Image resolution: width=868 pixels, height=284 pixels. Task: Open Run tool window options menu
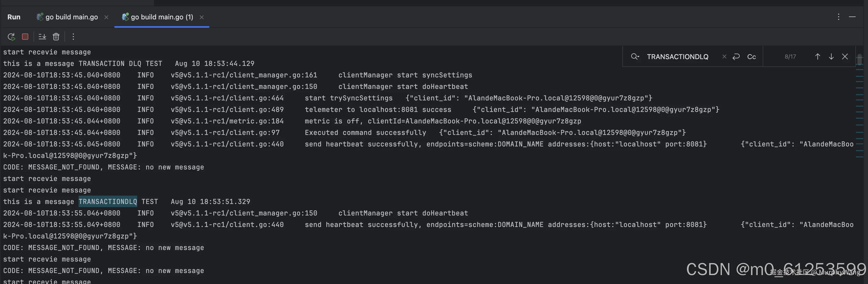coord(839,17)
